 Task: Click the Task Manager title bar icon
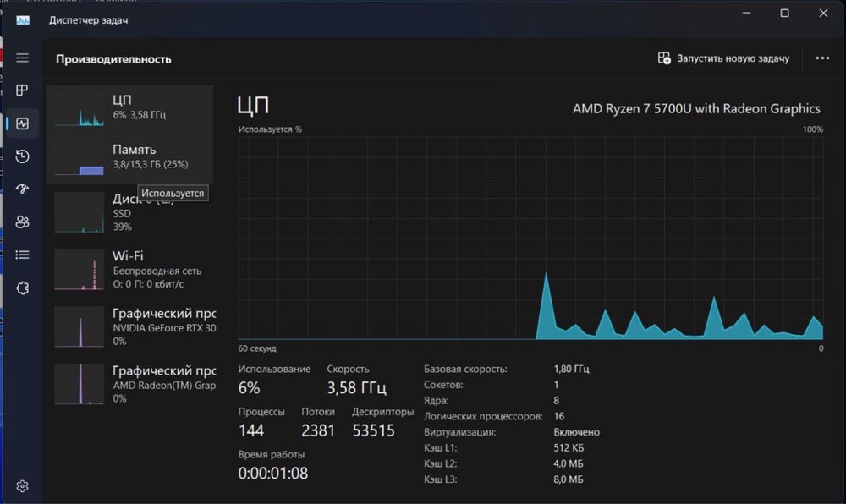click(23, 20)
